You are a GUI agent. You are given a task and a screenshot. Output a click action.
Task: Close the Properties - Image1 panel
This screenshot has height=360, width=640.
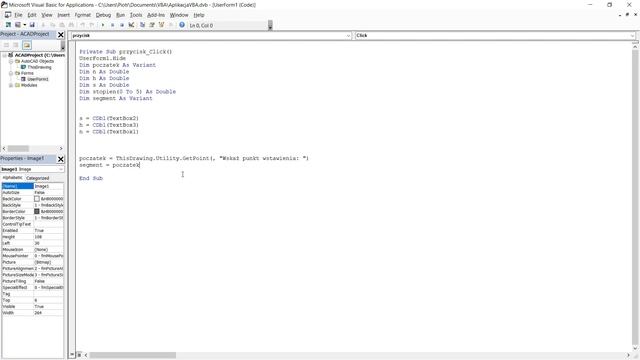(61, 159)
